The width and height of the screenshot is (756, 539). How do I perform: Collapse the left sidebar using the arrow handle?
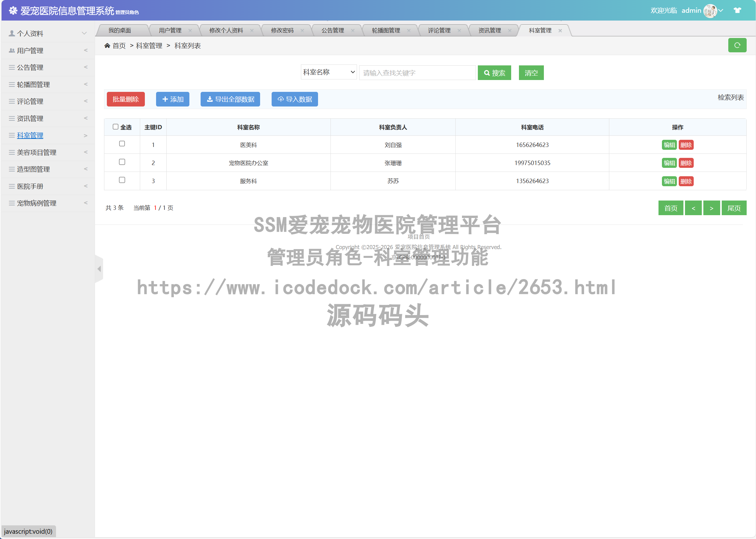[99, 269]
